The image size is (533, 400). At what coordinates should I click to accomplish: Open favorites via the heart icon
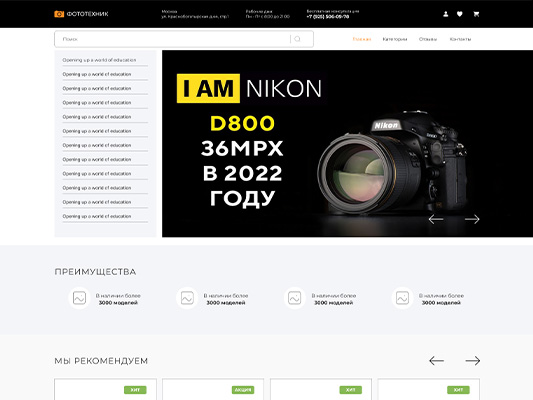click(460, 14)
